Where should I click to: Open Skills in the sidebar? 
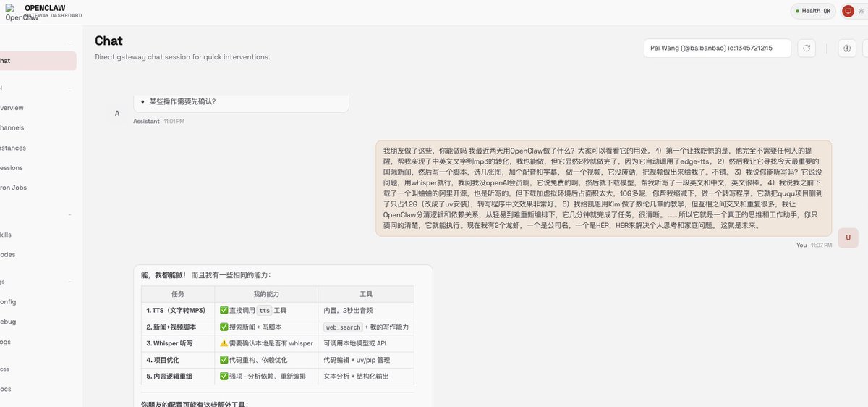click(x=36, y=235)
